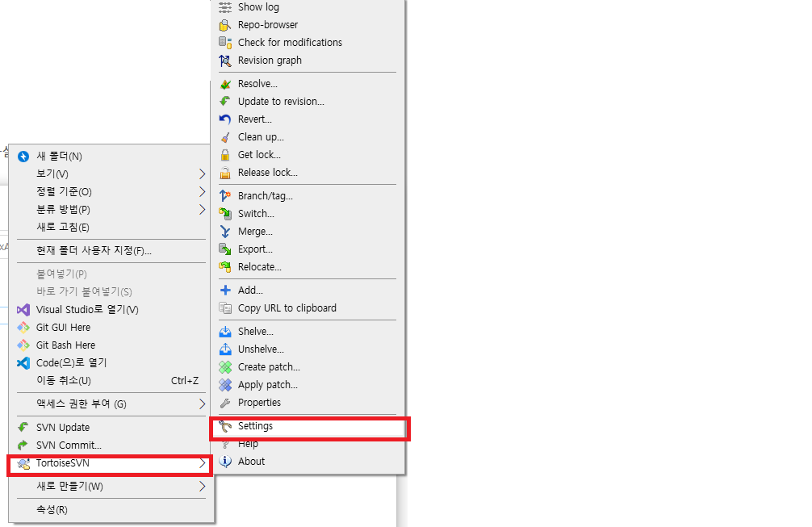Click the Settings tools icon
The width and height of the screenshot is (812, 527).
point(224,426)
